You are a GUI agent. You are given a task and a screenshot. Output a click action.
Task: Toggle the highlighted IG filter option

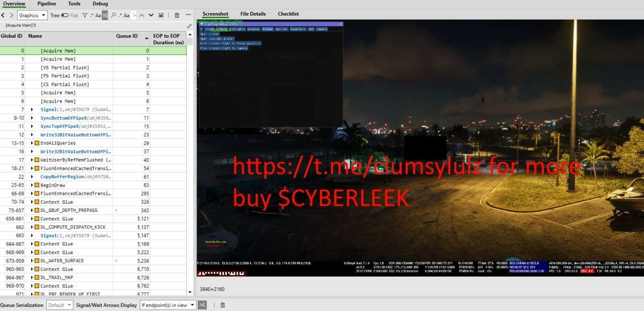[x=105, y=16]
